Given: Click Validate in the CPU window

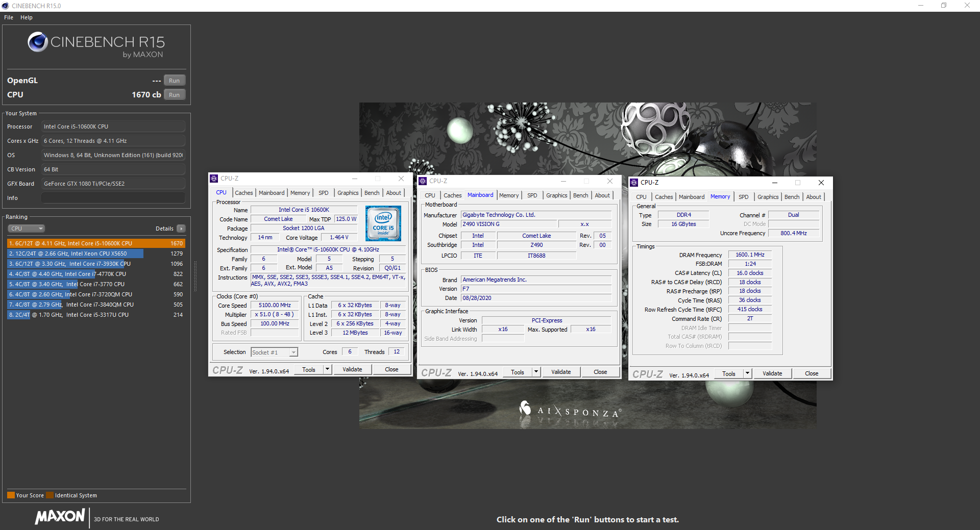Looking at the screenshot, I should click(x=352, y=369).
